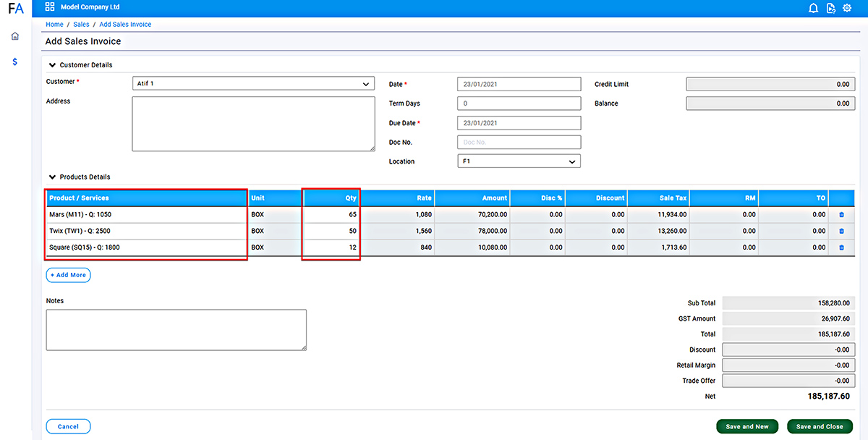Click the Product / Services column header
868x440 pixels.
tap(146, 198)
